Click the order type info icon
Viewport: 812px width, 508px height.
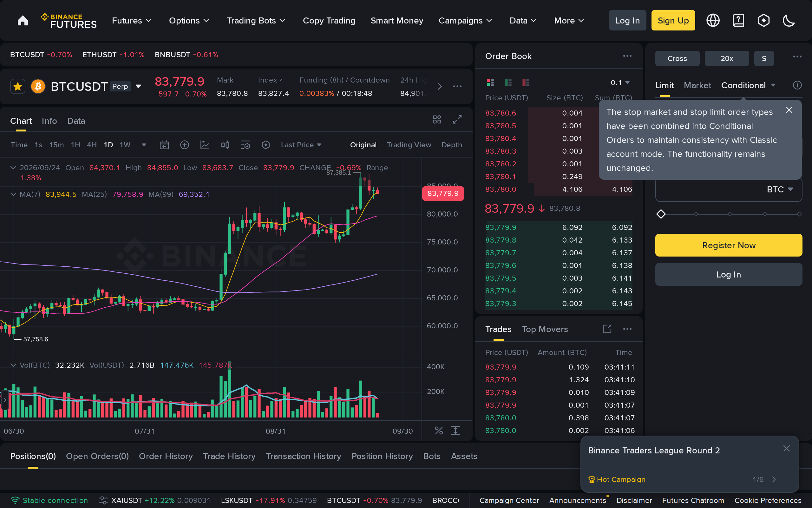[x=797, y=85]
